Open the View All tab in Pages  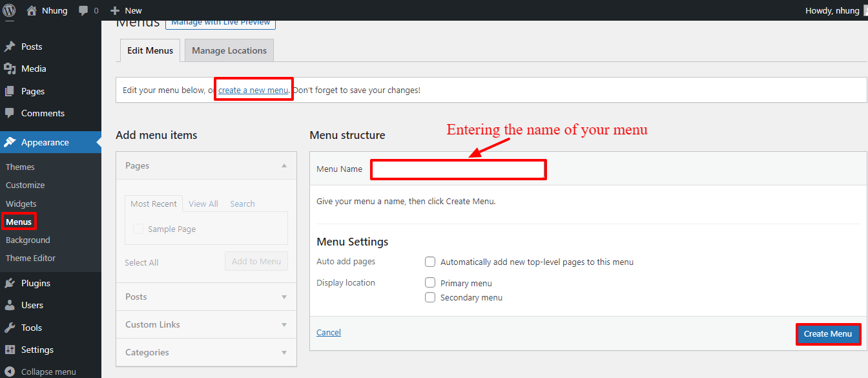203,204
